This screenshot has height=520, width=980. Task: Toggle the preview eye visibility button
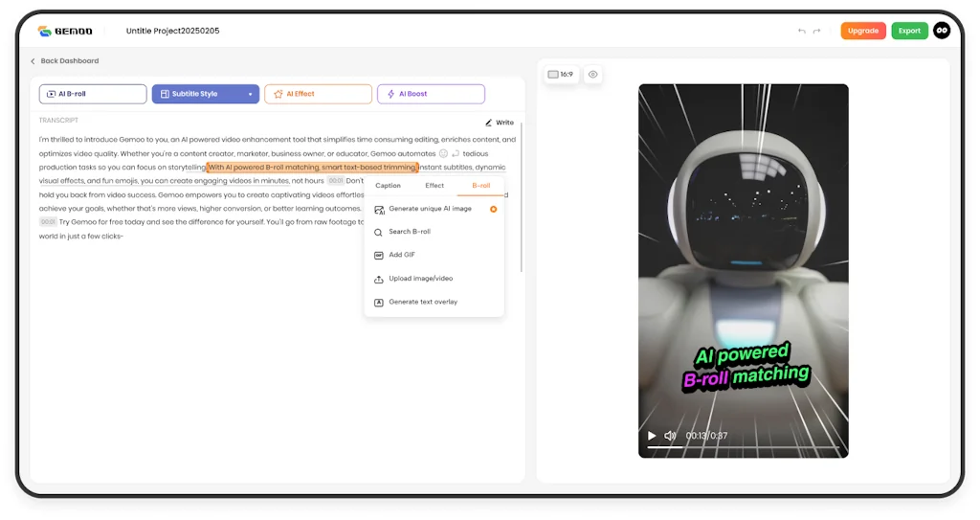click(x=593, y=75)
